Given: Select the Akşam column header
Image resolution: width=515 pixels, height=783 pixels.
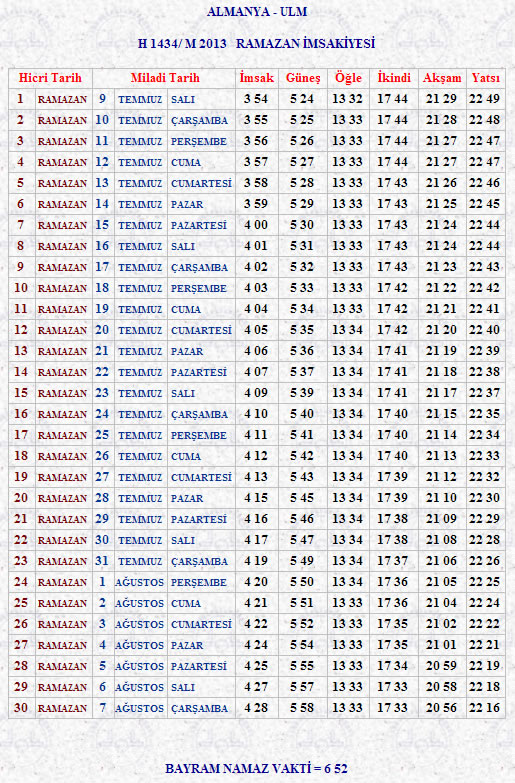Looking at the screenshot, I should (442, 78).
